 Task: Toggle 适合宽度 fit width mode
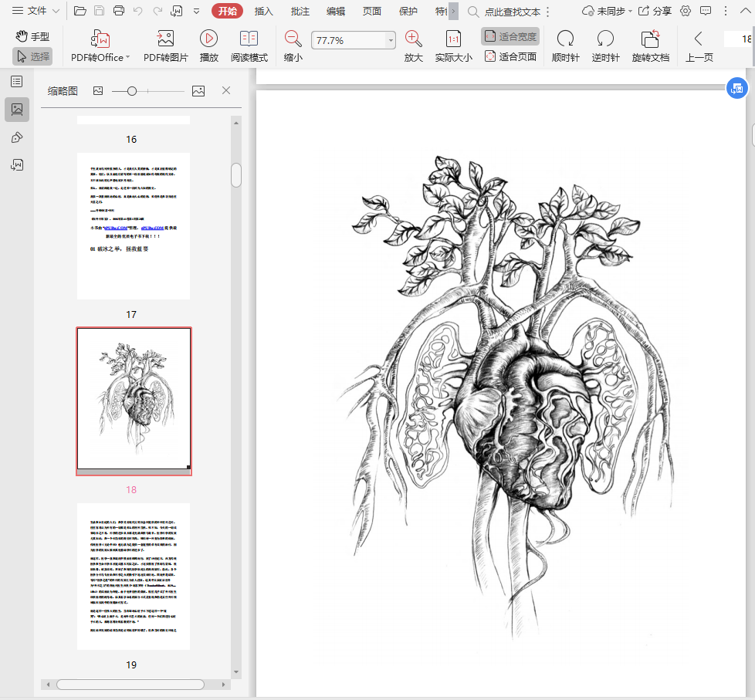tap(510, 36)
